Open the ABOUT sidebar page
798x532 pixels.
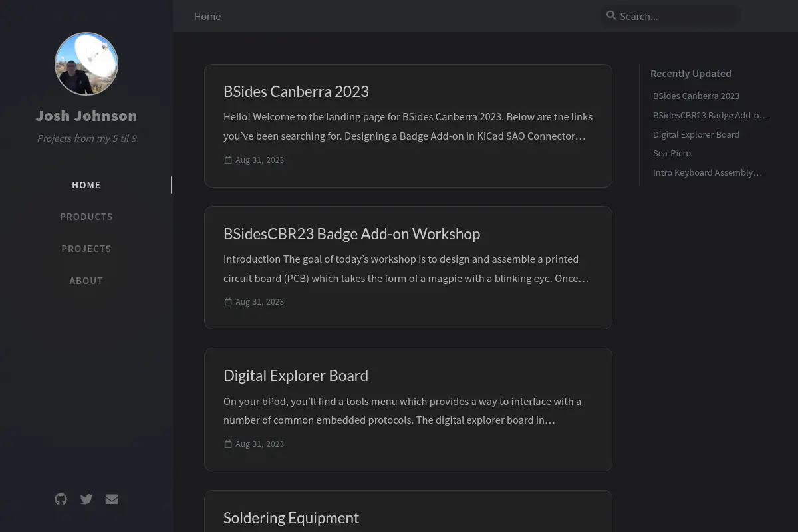click(x=86, y=281)
